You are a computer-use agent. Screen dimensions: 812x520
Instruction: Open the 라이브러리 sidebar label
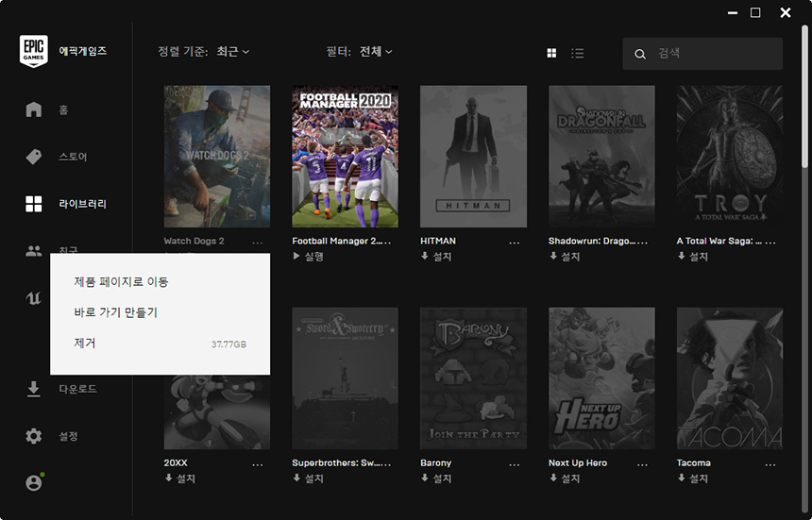pos(82,204)
